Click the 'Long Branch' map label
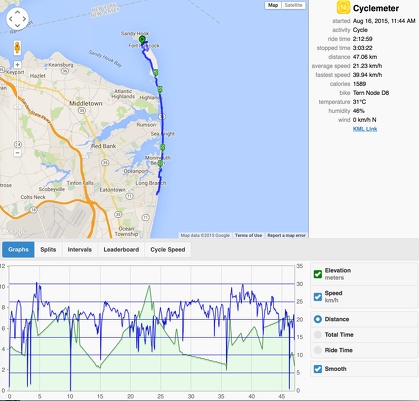 (x=151, y=183)
